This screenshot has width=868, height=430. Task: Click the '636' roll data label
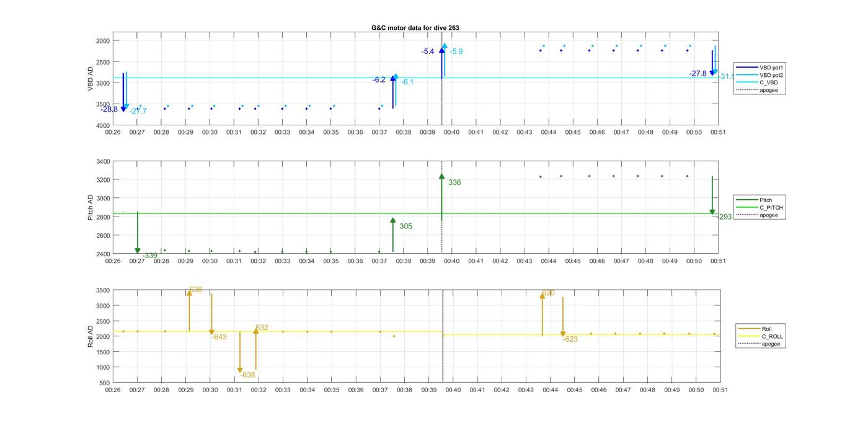click(196, 290)
